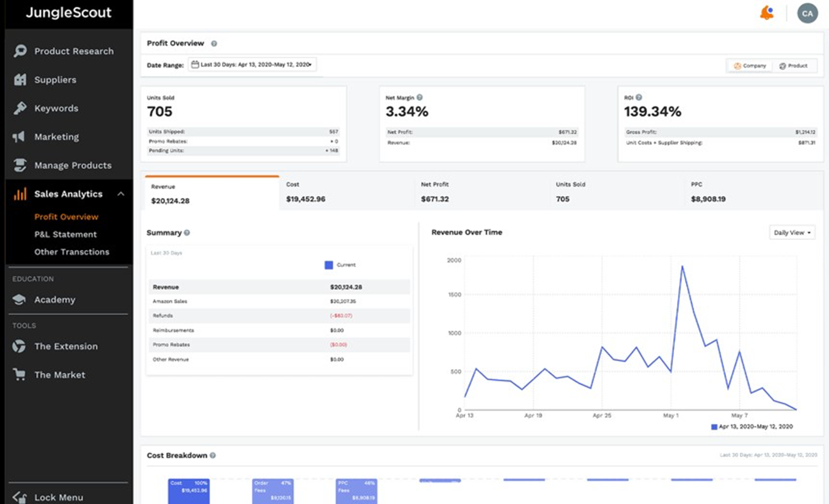Screen dimensions: 829x504
Task: Switch view to Company
Action: [750, 66]
